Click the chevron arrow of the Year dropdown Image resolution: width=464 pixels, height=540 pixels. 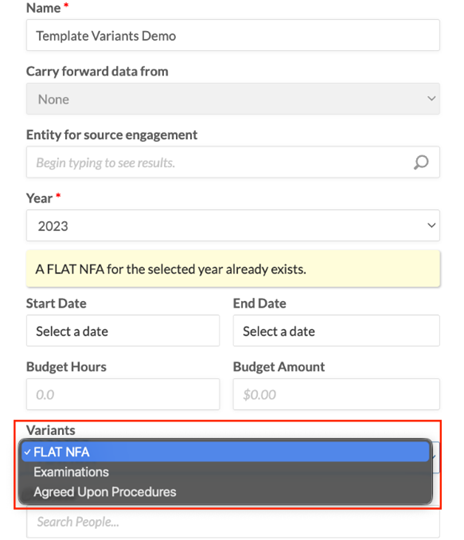(x=431, y=225)
